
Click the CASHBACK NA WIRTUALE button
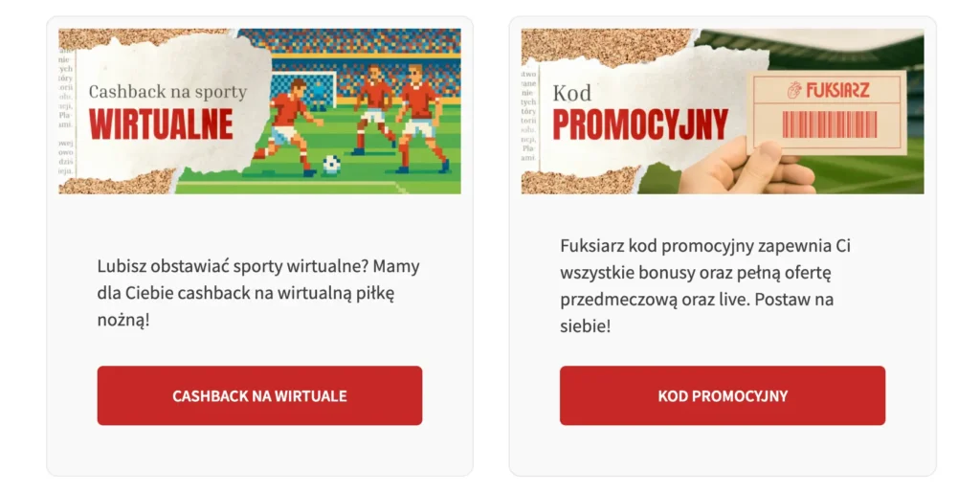[x=259, y=395]
